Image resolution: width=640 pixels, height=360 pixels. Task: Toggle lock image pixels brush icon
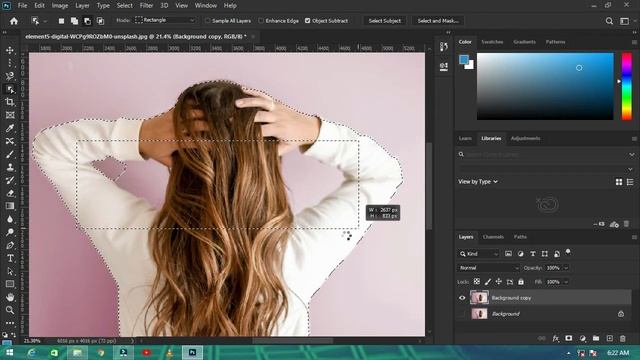click(488, 282)
